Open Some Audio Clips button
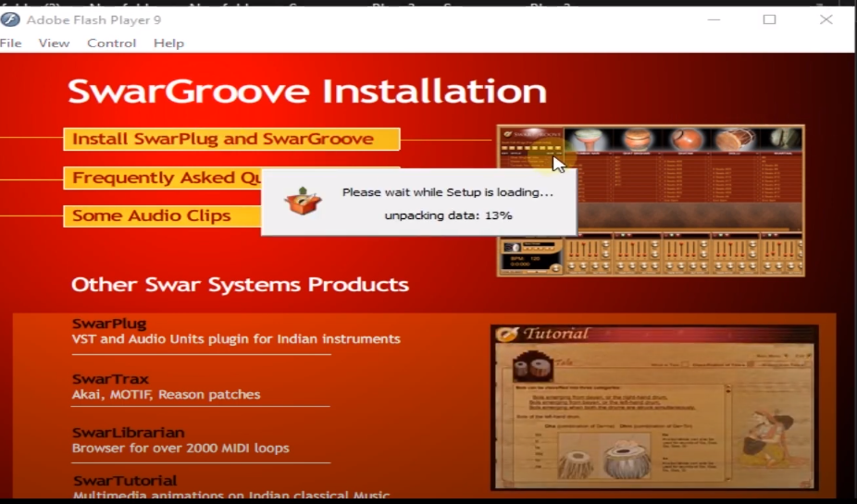The height and width of the screenshot is (504, 857). pos(162,216)
